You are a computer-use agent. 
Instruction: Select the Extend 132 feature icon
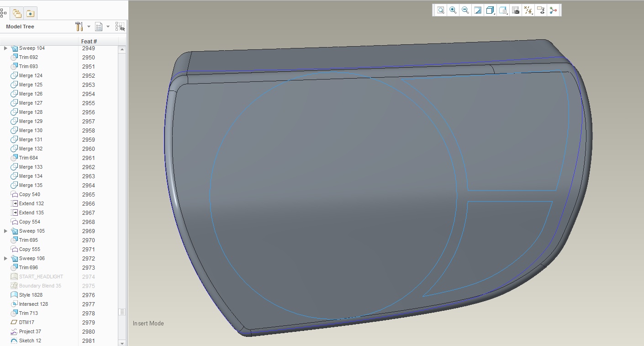point(14,203)
